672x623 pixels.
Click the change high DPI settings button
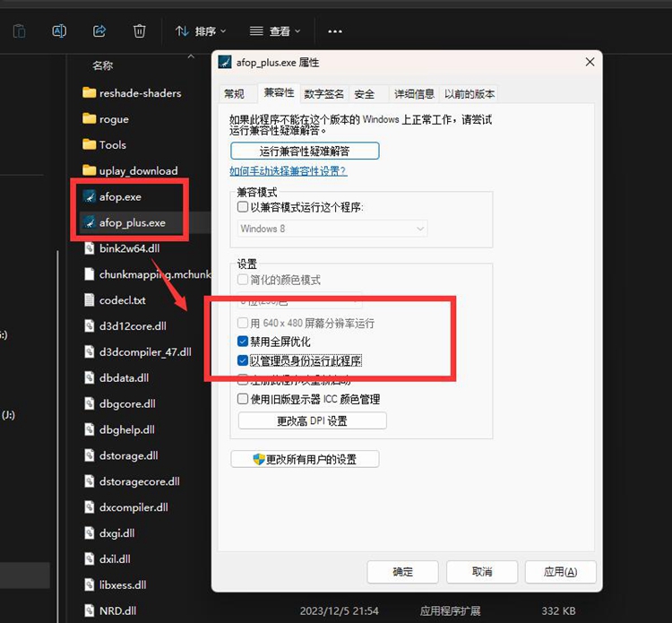312,421
